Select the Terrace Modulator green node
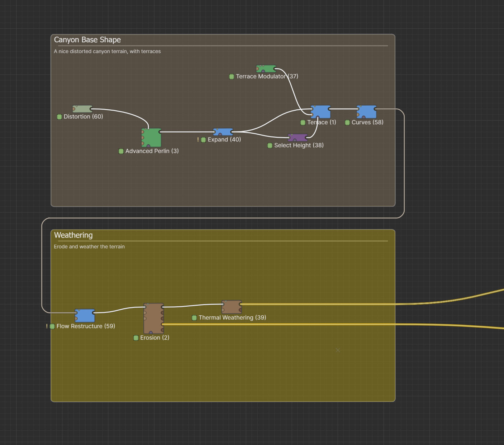 click(x=266, y=69)
